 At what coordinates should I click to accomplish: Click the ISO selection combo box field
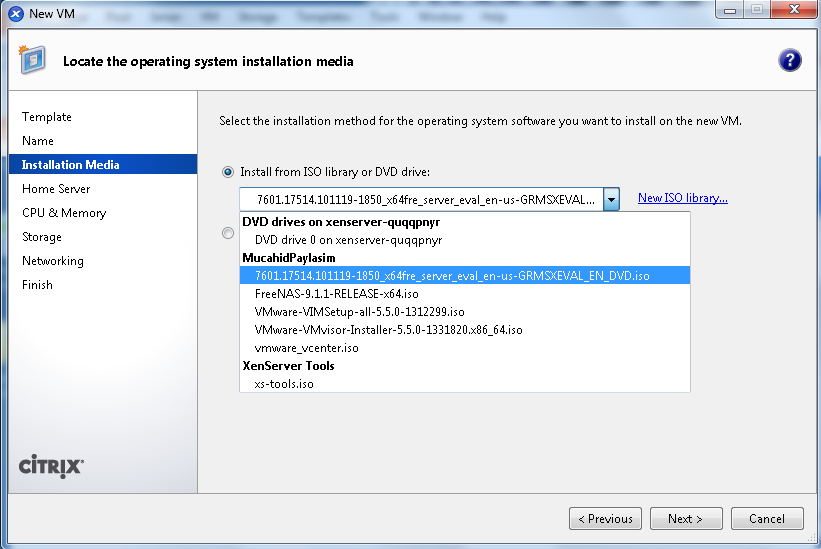click(x=429, y=199)
